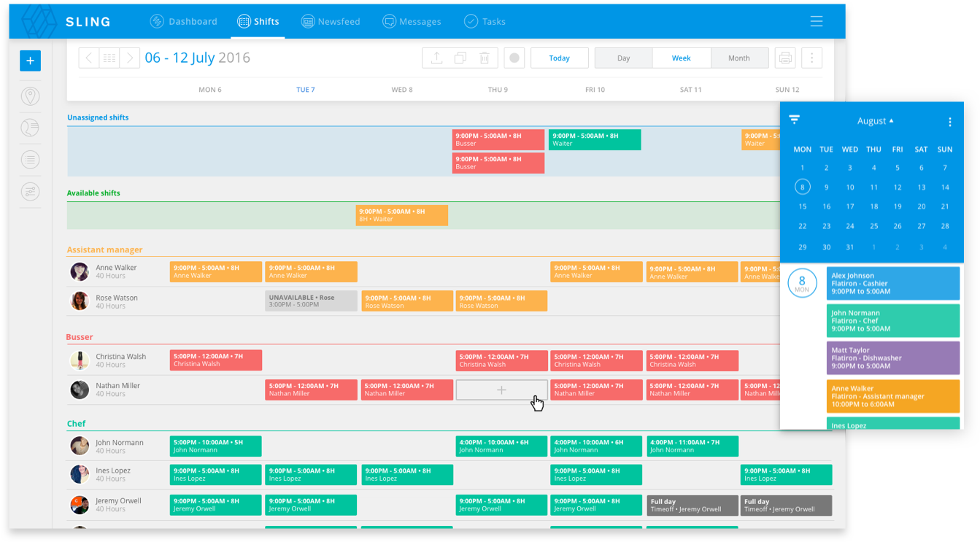Click the copy shifts icon in toolbar
Viewport: 980px width, 542px height.
coord(460,58)
